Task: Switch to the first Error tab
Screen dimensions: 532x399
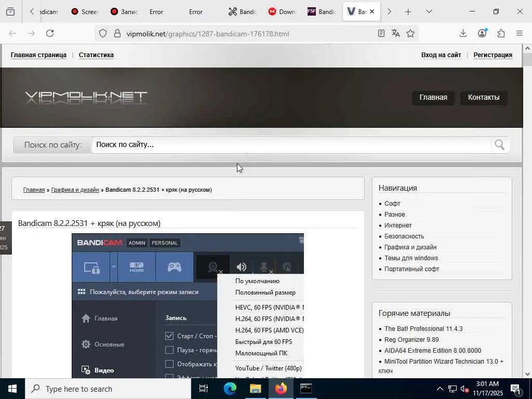Action: pos(156,11)
